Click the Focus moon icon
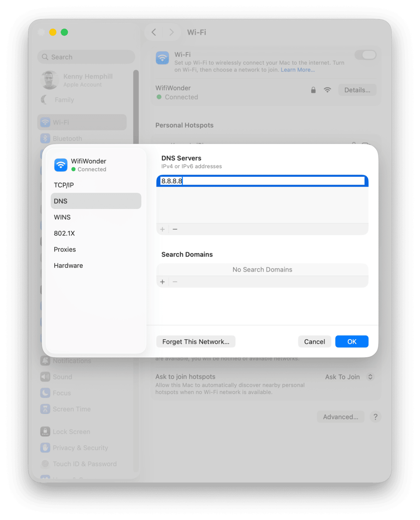Image resolution: width=420 pixels, height=520 pixels. pyautogui.click(x=45, y=393)
